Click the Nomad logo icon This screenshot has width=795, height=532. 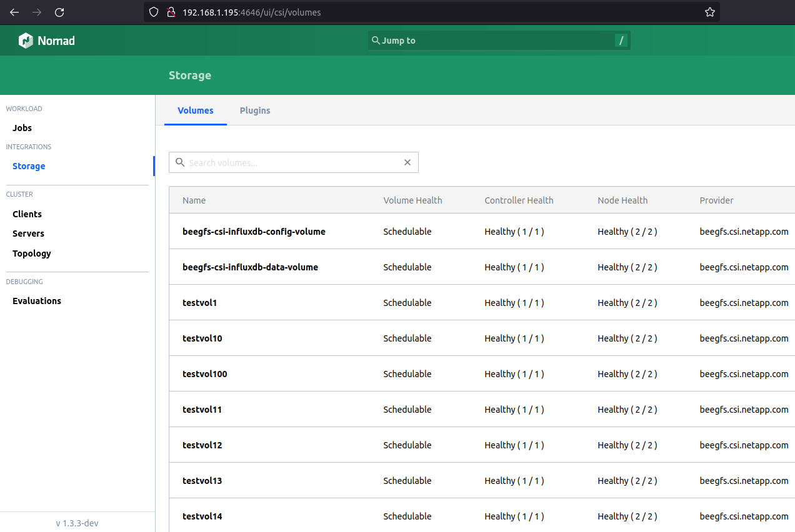click(x=26, y=41)
